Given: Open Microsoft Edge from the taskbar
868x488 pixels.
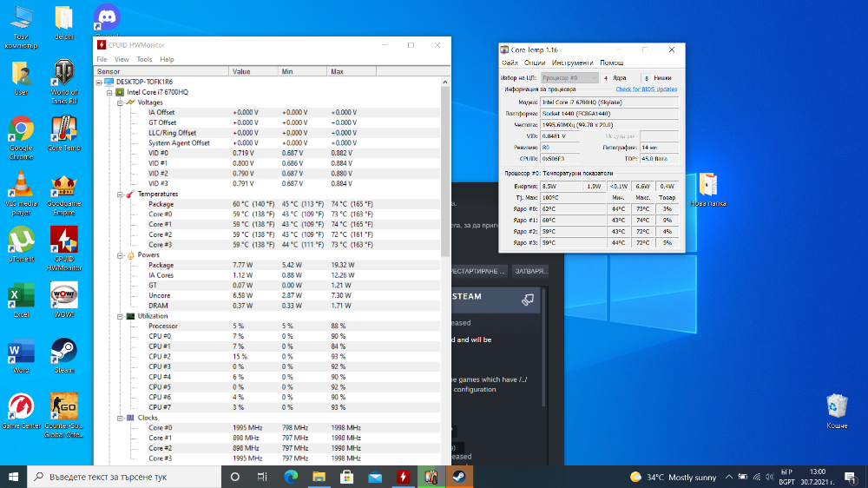Looking at the screenshot, I should coord(291,477).
